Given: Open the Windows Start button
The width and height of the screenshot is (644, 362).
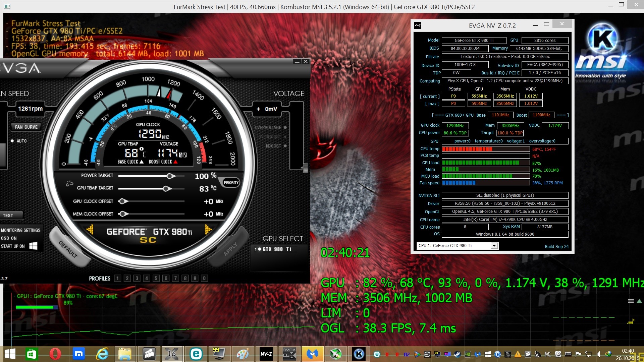Looking at the screenshot, I should coord(10,354).
